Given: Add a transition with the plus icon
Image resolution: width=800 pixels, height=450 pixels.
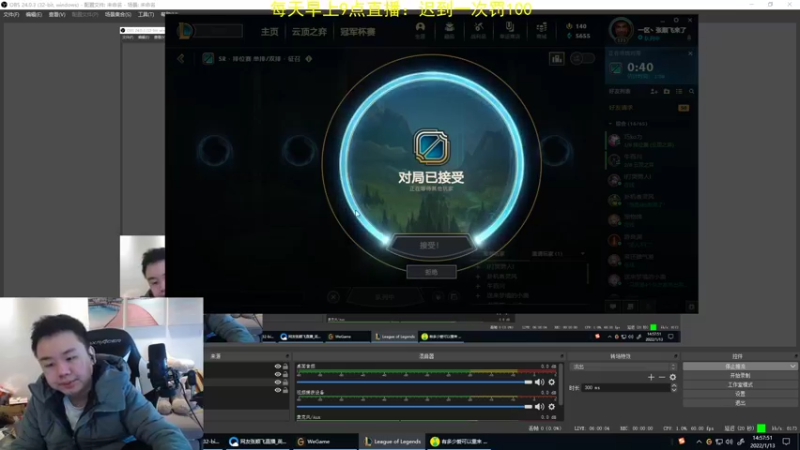Looking at the screenshot, I should pos(651,377).
